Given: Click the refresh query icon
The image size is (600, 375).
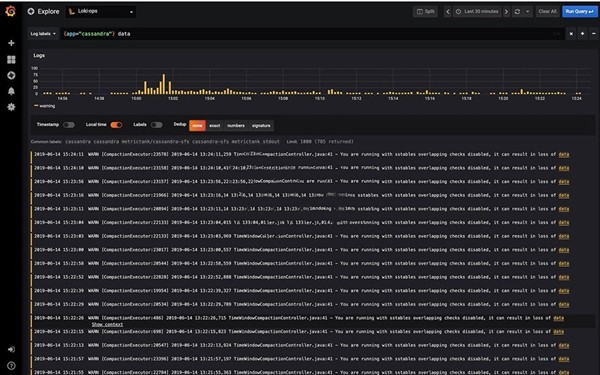Looking at the screenshot, I should pos(517,11).
